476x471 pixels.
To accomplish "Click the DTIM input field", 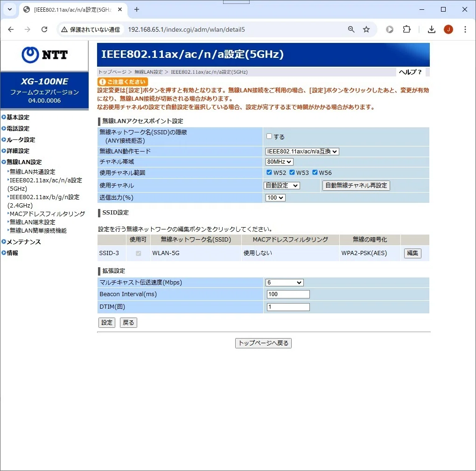I will coord(288,307).
